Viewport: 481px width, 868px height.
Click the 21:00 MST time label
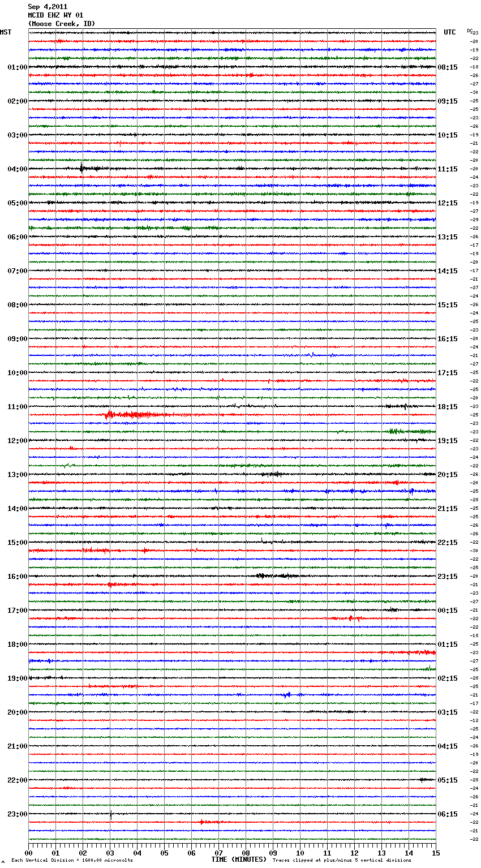coord(18,746)
